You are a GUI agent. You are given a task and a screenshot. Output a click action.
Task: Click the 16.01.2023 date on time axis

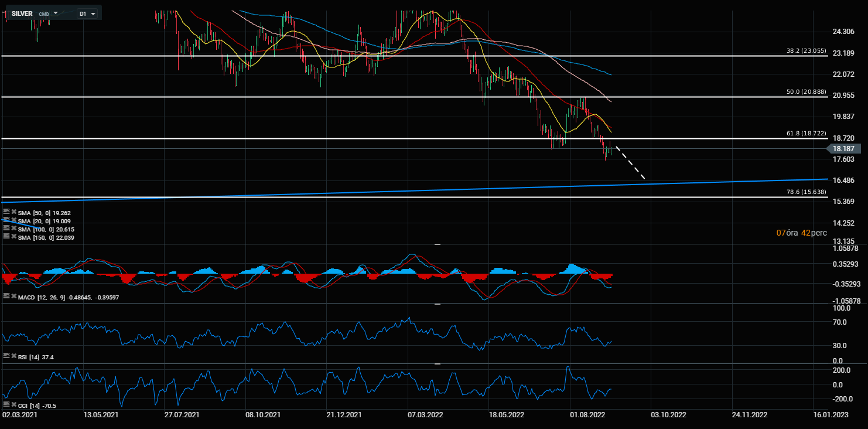[830, 415]
